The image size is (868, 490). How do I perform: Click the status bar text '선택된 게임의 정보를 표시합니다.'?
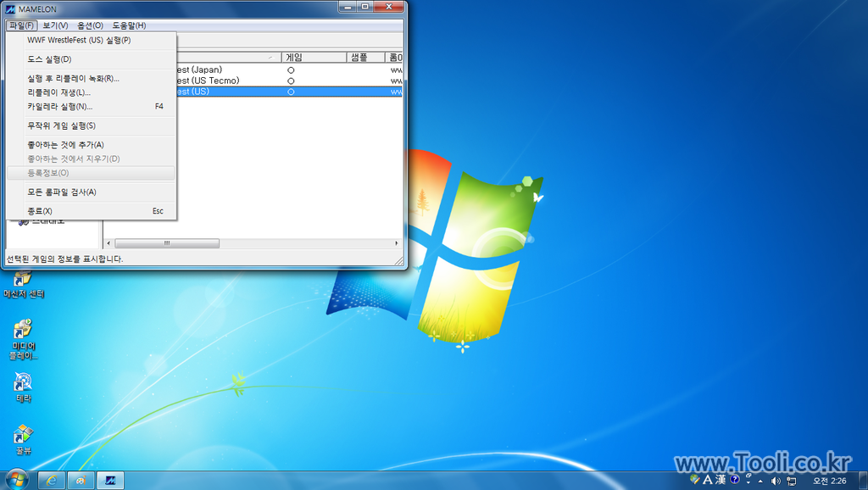point(64,259)
